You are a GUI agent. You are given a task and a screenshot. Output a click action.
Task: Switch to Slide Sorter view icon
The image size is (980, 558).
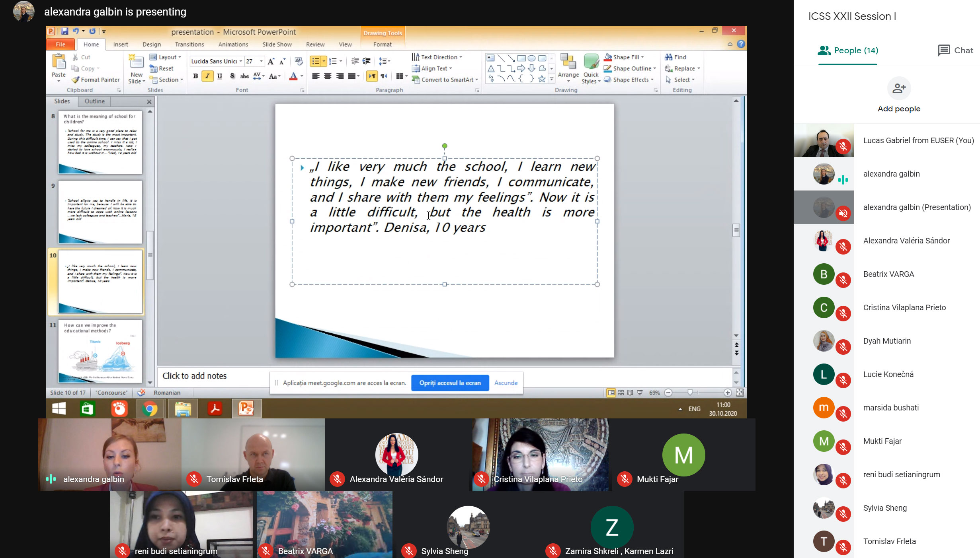click(x=621, y=393)
